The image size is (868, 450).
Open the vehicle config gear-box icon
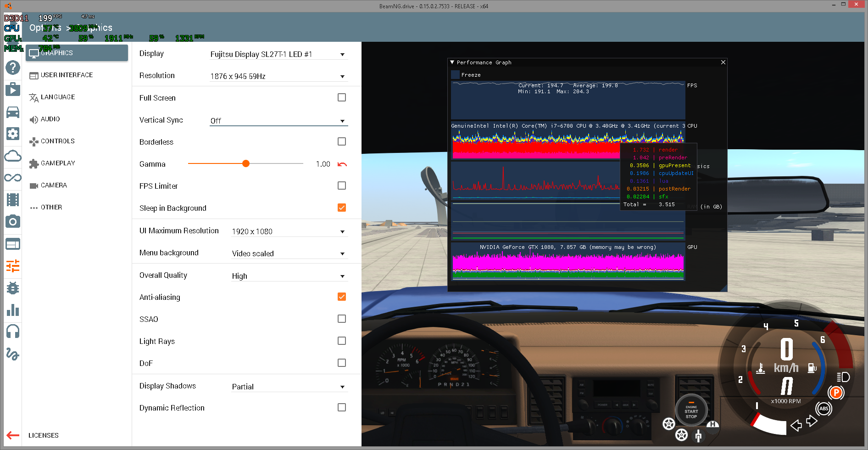(13, 134)
